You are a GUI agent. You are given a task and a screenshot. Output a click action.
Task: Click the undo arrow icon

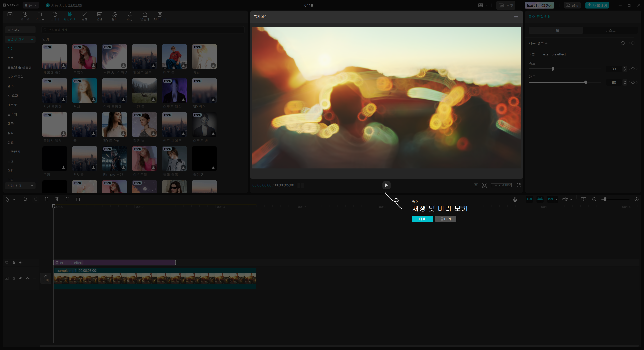coord(25,199)
